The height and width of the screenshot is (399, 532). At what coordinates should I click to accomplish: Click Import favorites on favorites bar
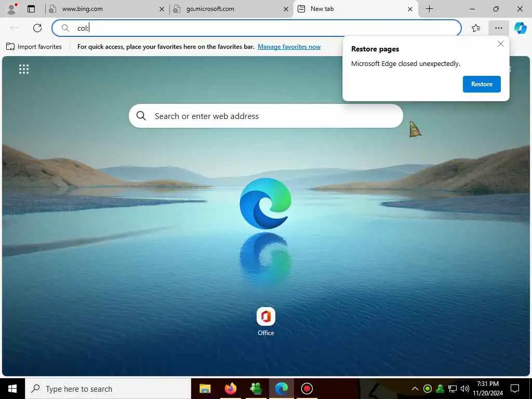(34, 46)
